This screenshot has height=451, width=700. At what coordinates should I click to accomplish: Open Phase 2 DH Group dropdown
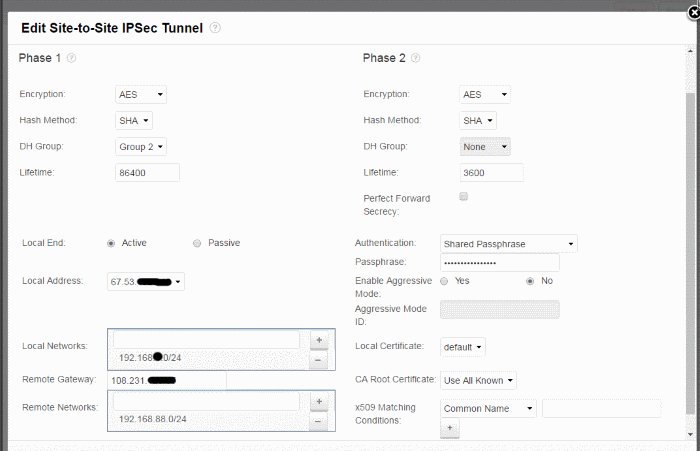point(485,146)
